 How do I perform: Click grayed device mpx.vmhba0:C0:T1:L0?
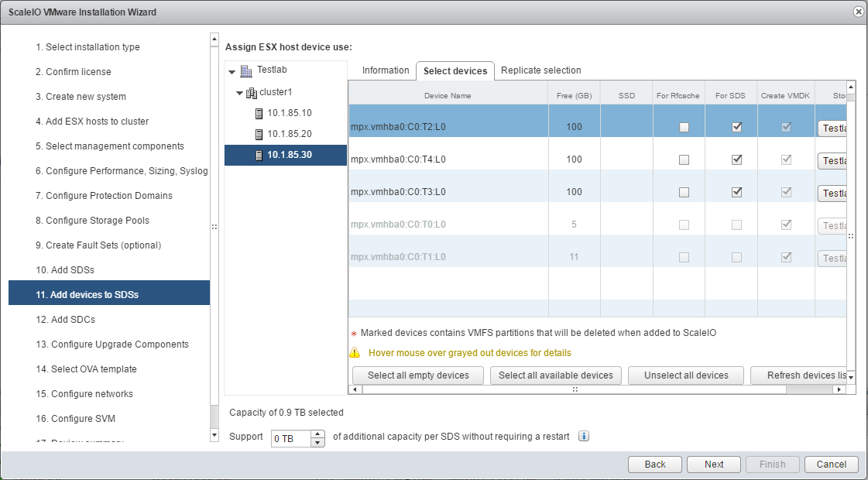(x=398, y=258)
